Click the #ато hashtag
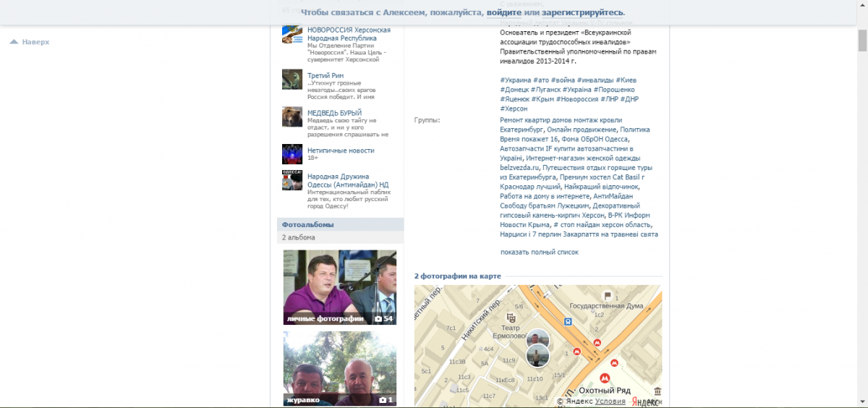Image resolution: width=868 pixels, height=408 pixels. point(541,80)
